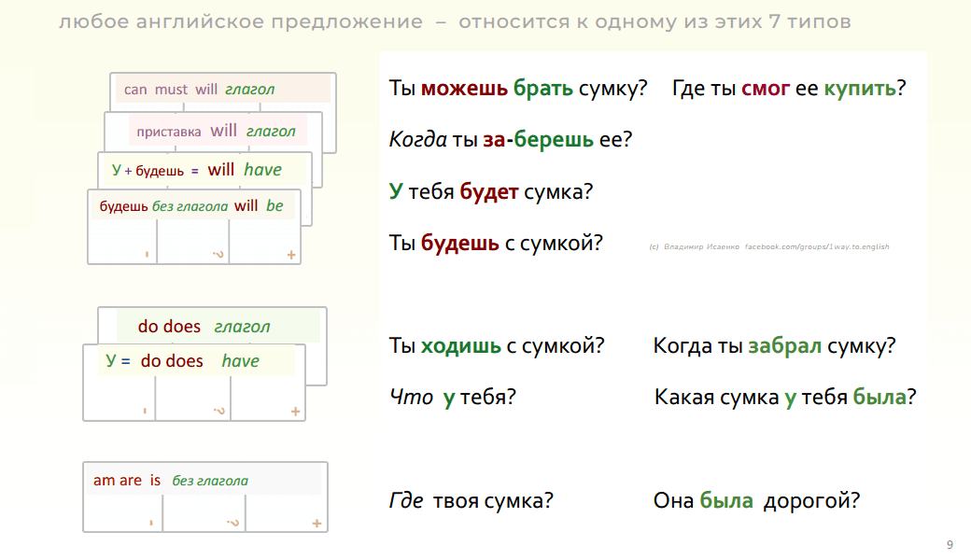Click the sentence "Где ты смог ее купить?"
Image resolution: width=971 pixels, height=560 pixels.
pyautogui.click(x=789, y=90)
